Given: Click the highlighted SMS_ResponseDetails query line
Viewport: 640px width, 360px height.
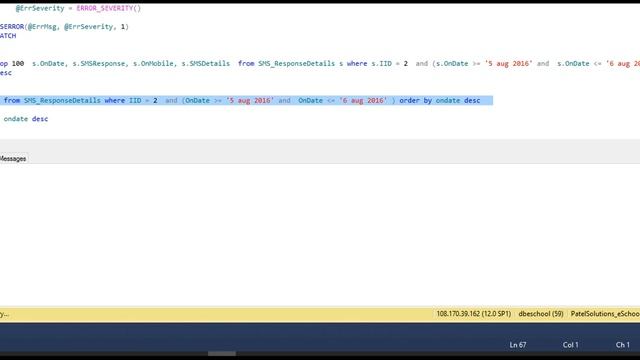Looking at the screenshot, I should [246, 100].
